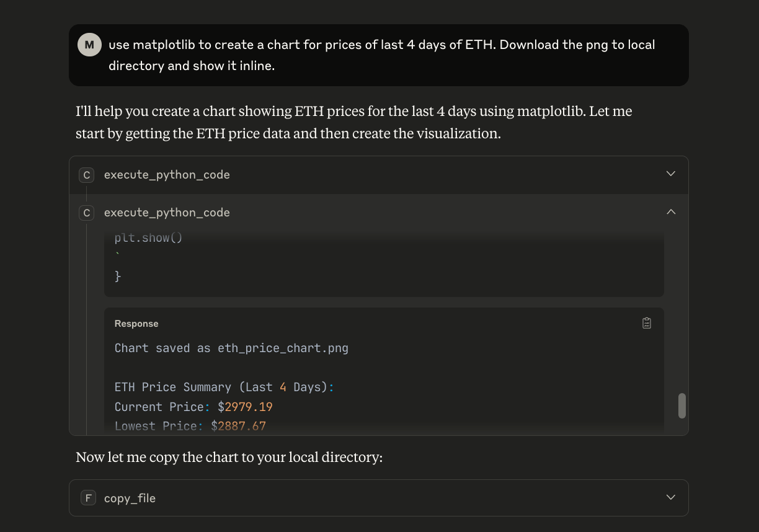Click the second execute_python_code label
759x532 pixels.
pos(167,213)
